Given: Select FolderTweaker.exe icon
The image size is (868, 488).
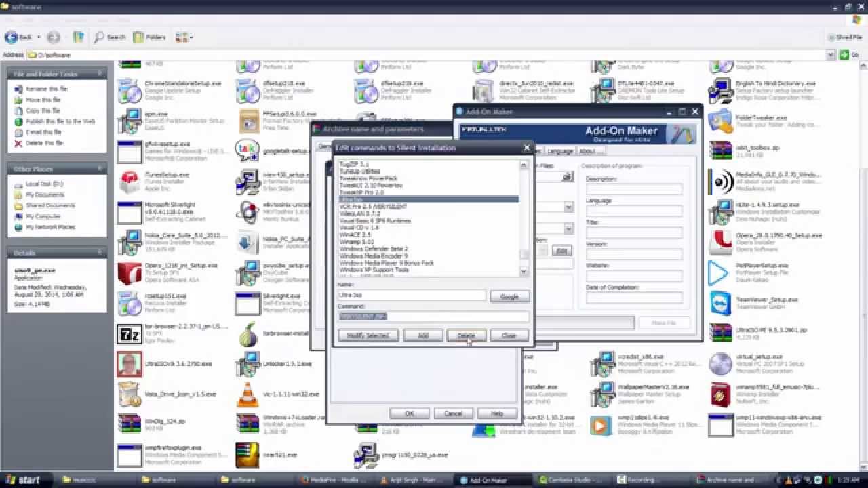Looking at the screenshot, I should coord(720,121).
